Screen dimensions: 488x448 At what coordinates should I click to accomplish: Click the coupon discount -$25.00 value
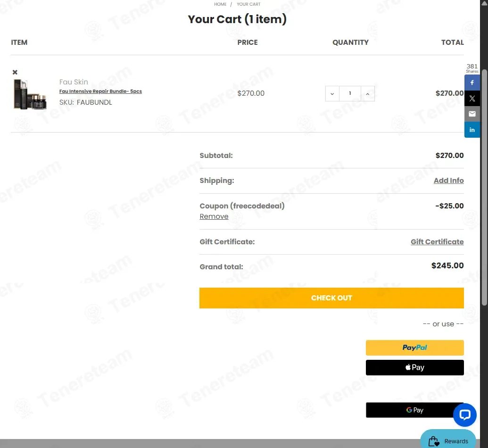(x=449, y=206)
